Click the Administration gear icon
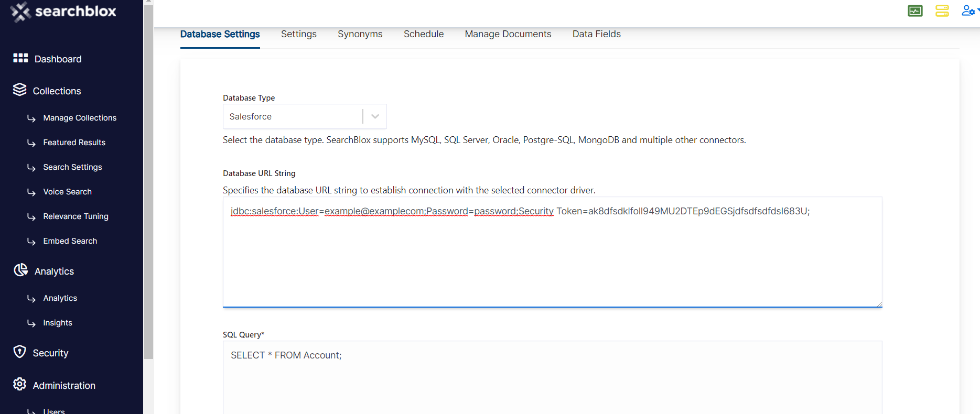 tap(19, 384)
